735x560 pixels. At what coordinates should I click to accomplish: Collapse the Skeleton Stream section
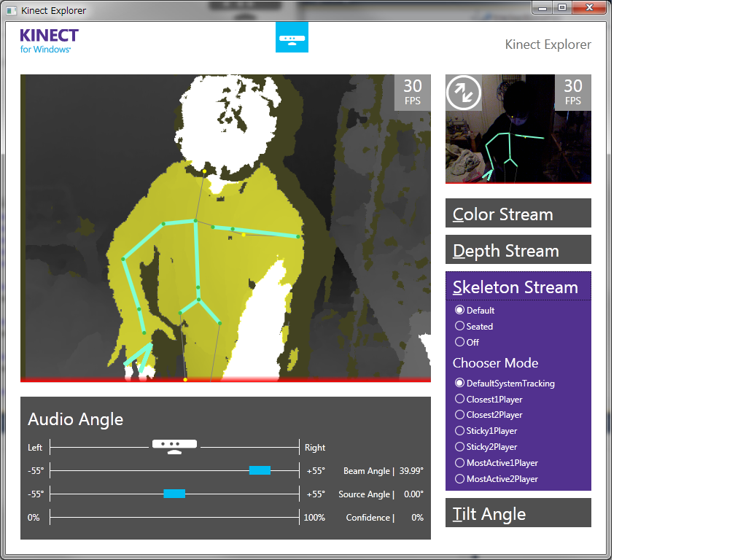518,287
